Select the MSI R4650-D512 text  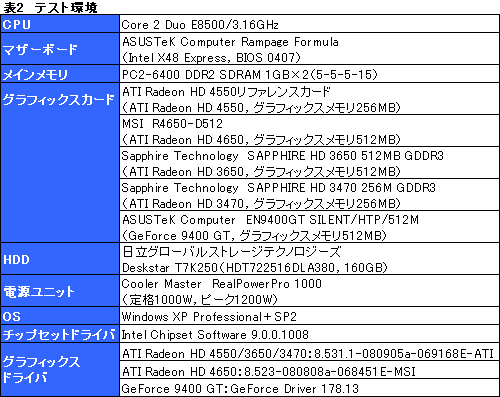172,124
